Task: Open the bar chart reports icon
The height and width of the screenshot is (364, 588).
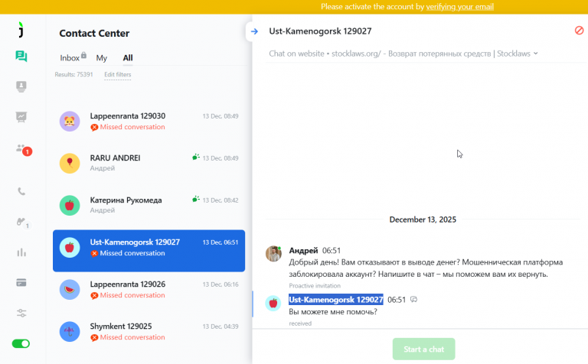Action: 21,252
